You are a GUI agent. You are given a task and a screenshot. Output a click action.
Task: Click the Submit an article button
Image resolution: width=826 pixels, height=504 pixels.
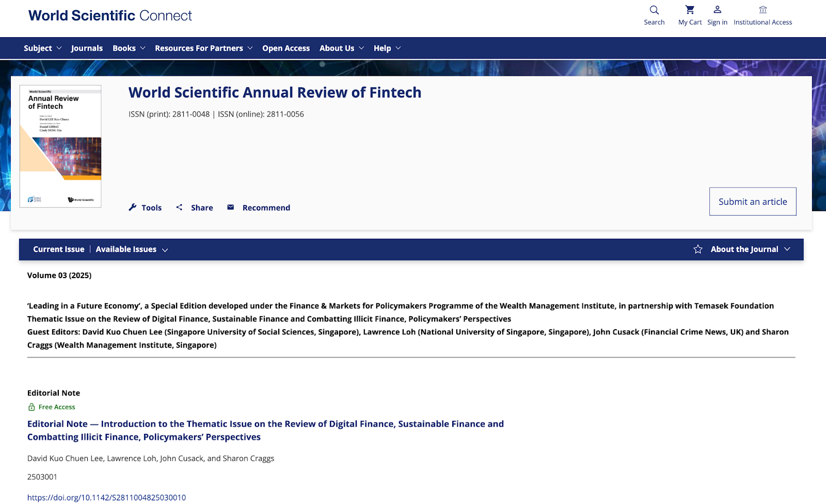(x=752, y=202)
